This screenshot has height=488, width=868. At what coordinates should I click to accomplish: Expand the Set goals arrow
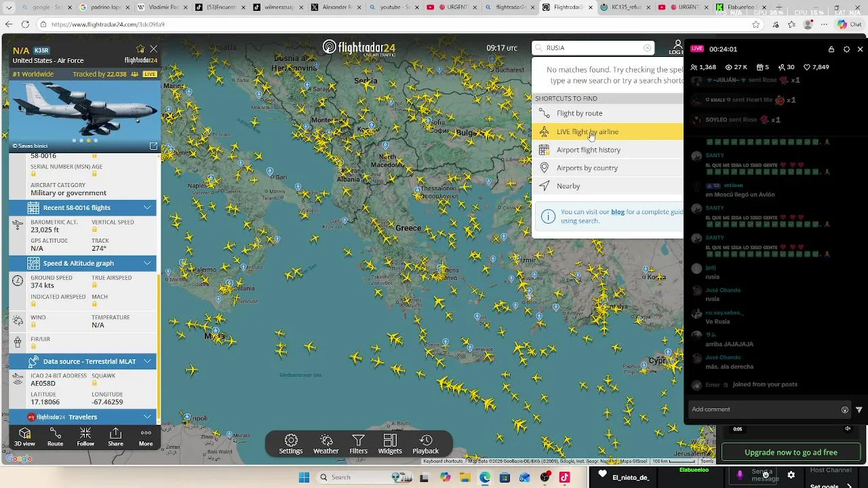point(850,485)
